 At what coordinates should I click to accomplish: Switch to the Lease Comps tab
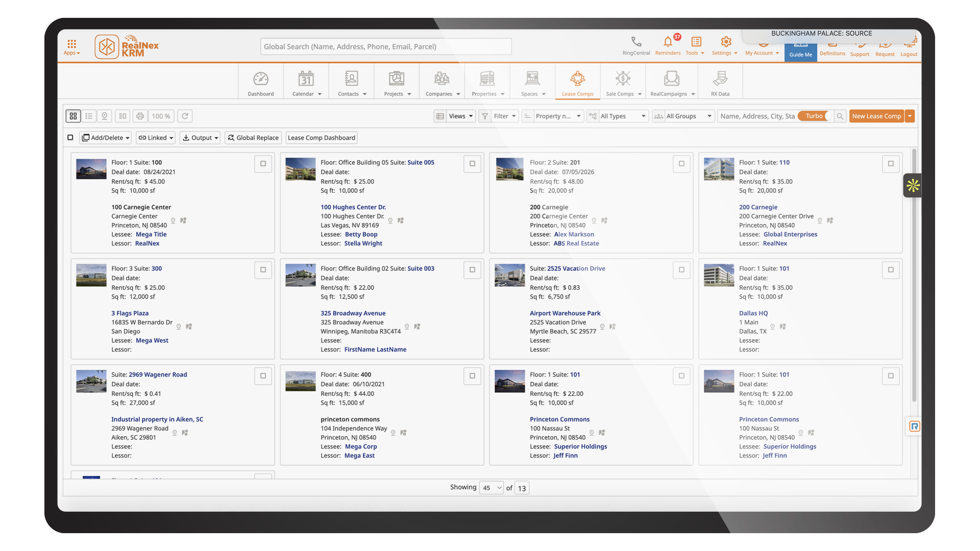pos(578,83)
